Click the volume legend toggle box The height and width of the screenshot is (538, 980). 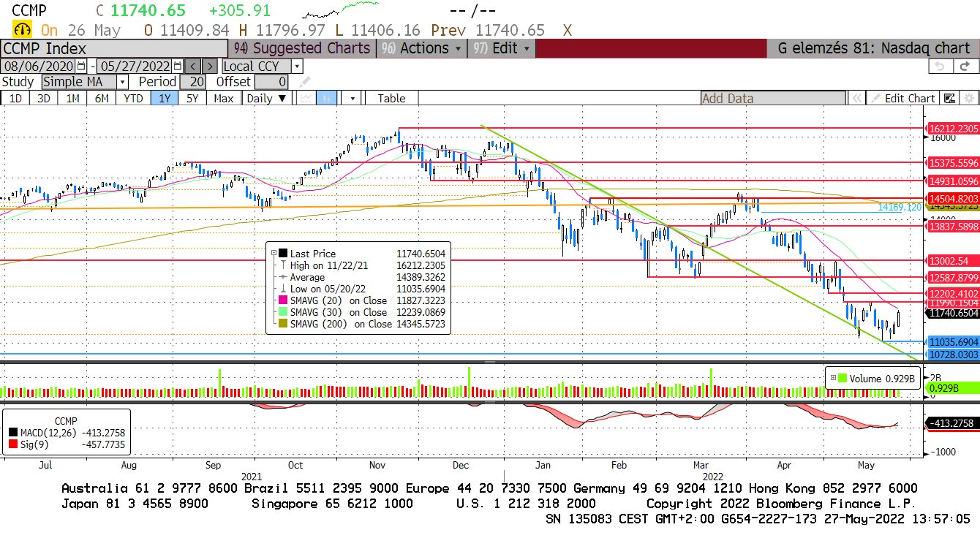(x=834, y=378)
